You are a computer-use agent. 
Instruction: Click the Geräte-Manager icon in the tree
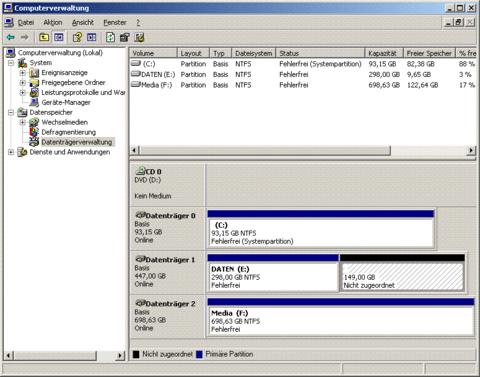point(34,102)
